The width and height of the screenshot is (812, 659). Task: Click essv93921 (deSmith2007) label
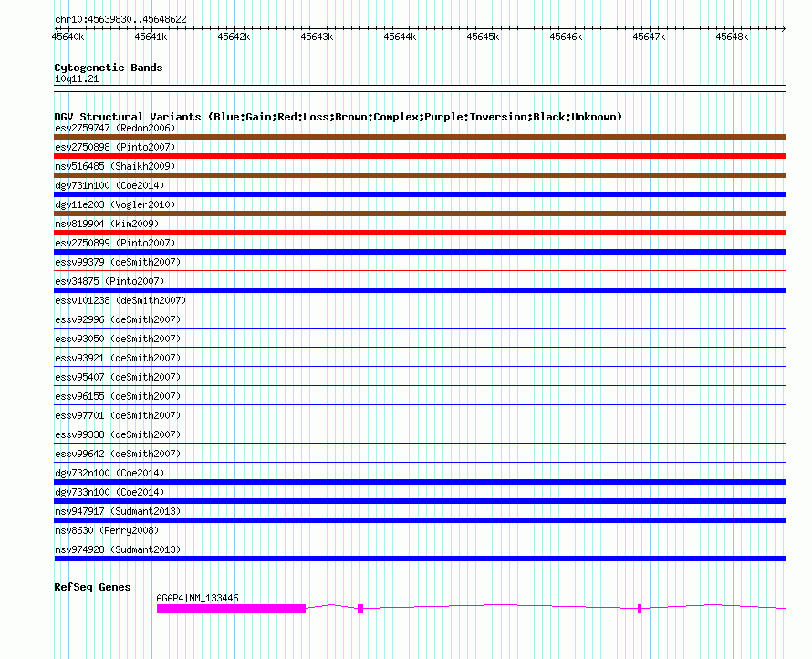pyautogui.click(x=118, y=358)
